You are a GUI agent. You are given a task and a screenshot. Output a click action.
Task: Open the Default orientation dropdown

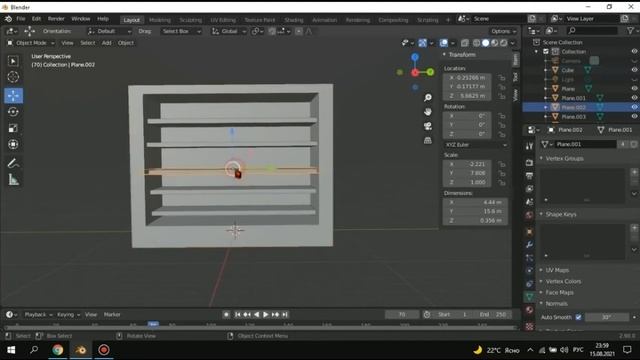click(x=109, y=31)
